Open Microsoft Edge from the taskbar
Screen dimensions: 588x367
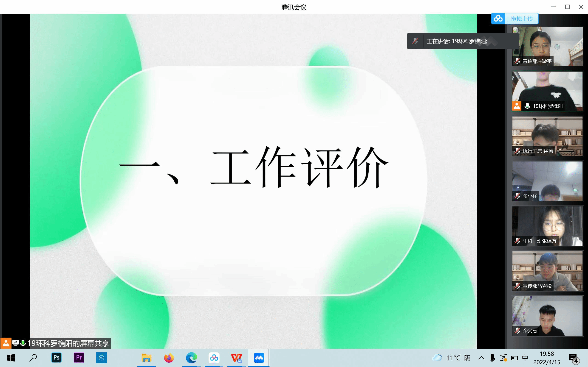pos(192,358)
